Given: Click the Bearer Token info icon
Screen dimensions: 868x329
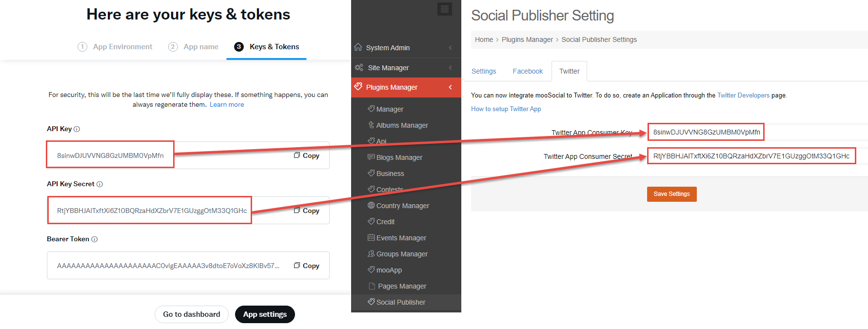Looking at the screenshot, I should coord(95,239).
